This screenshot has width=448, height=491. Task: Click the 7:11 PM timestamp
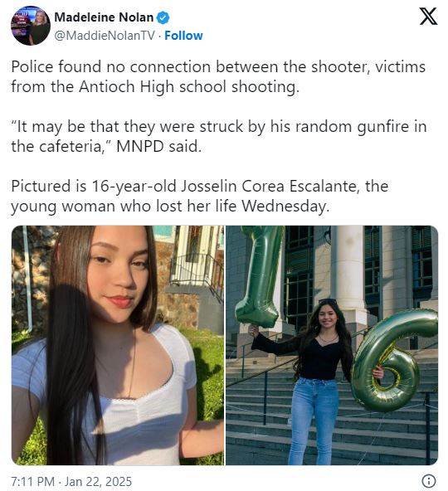coord(32,481)
